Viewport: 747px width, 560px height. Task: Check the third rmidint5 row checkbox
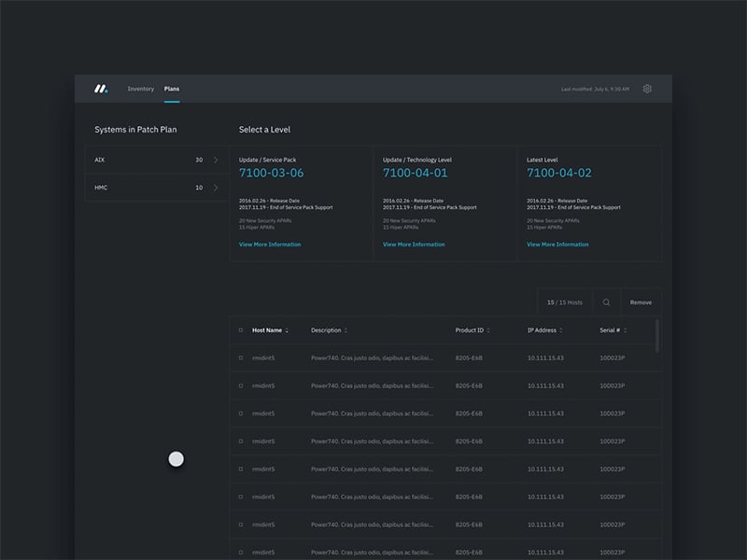pyautogui.click(x=241, y=413)
